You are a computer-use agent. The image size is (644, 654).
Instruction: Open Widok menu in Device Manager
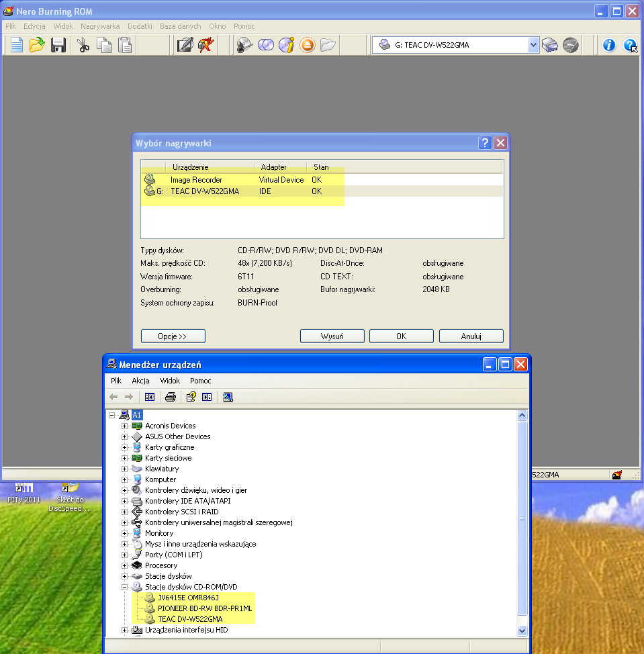pyautogui.click(x=170, y=381)
